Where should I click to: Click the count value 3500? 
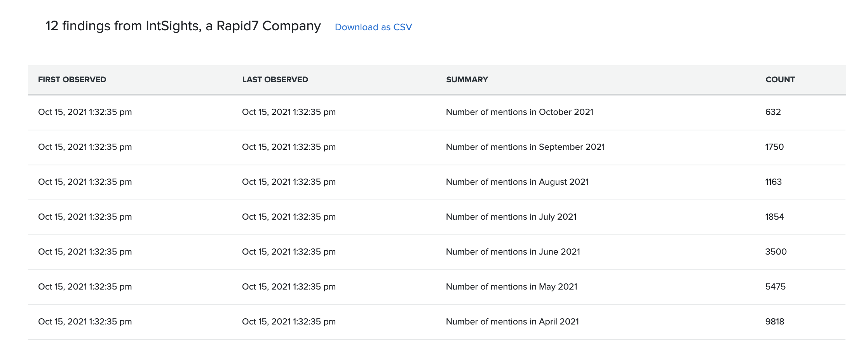point(776,252)
